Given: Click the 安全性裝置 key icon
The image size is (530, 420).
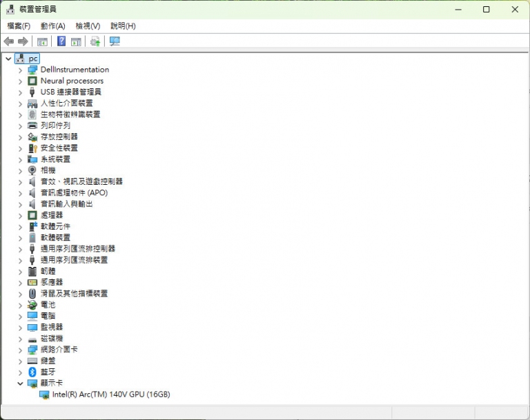Looking at the screenshot, I should click(x=32, y=148).
